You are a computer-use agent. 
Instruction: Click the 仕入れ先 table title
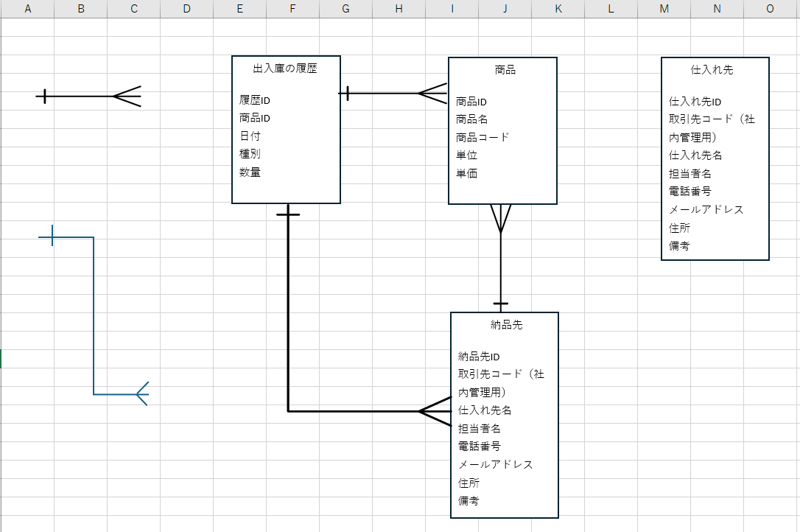(x=712, y=70)
